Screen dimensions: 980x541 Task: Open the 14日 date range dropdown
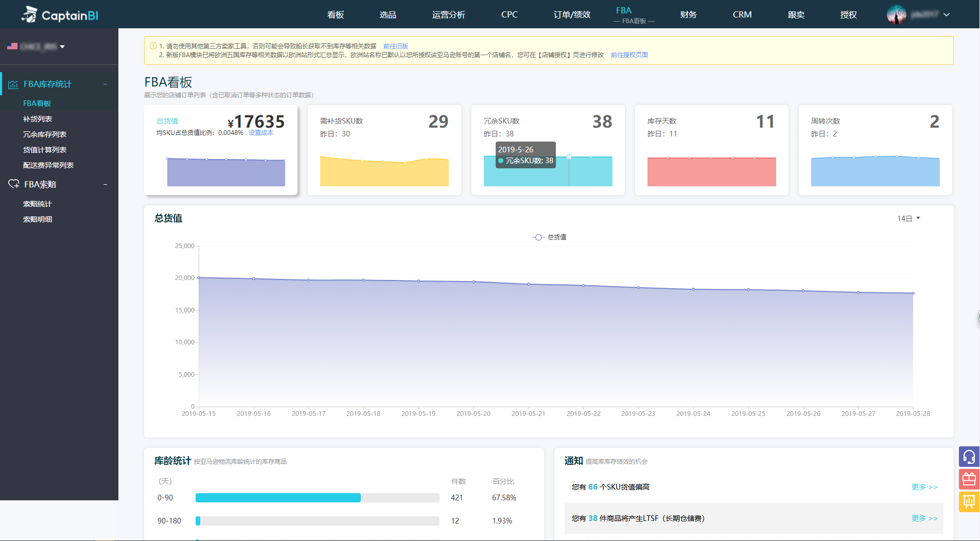(x=908, y=219)
